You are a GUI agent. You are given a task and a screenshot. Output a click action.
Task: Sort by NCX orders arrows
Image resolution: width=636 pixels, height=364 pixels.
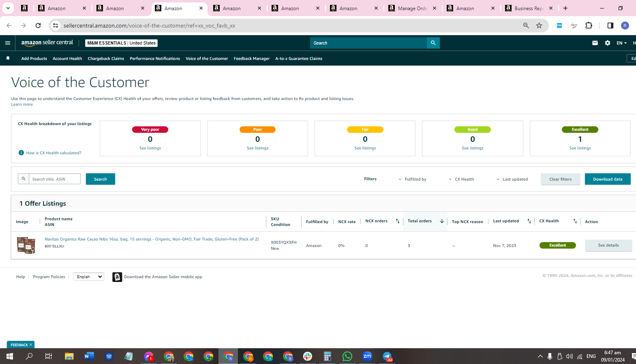(398, 221)
